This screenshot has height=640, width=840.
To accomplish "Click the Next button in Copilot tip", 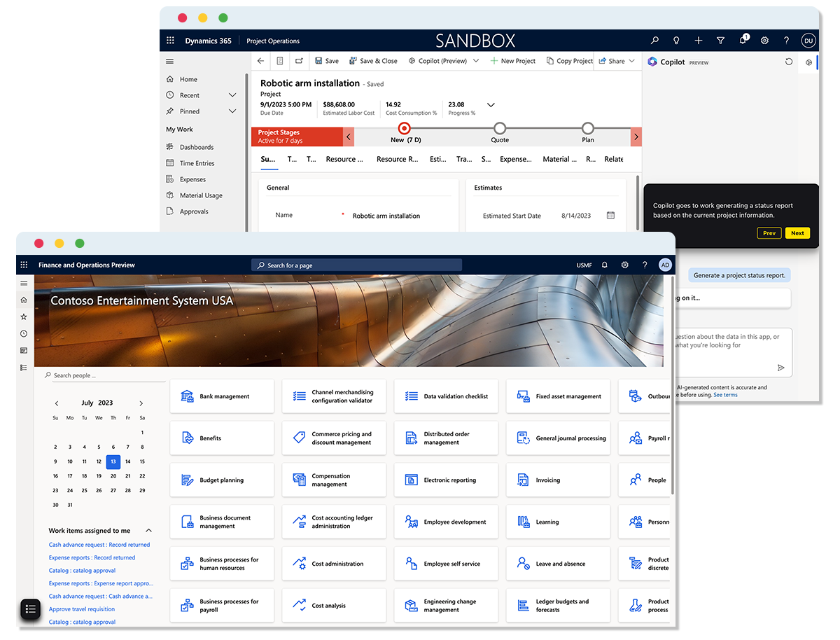I will pyautogui.click(x=797, y=233).
